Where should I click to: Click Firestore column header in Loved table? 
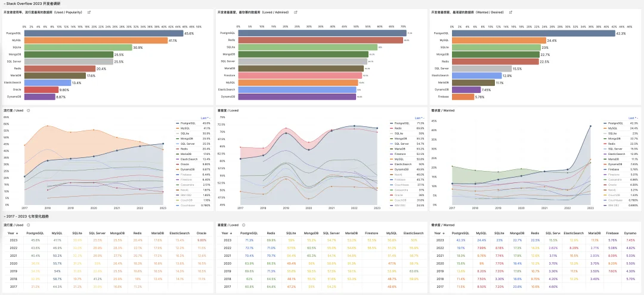[x=371, y=233]
